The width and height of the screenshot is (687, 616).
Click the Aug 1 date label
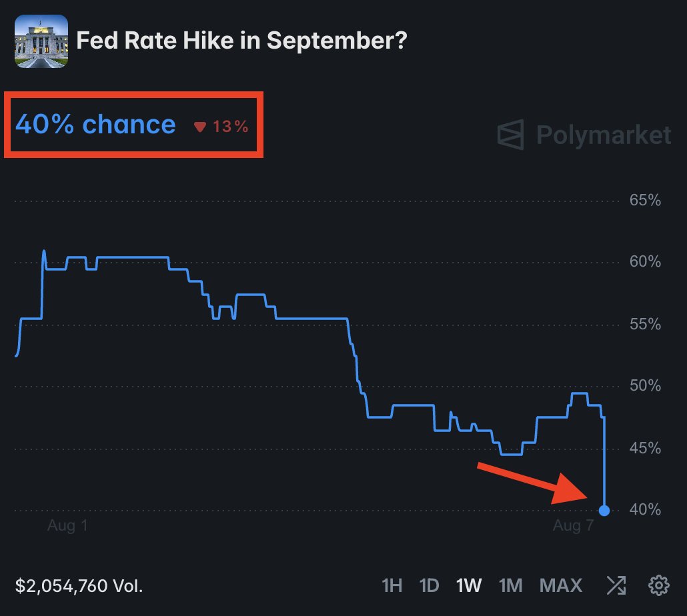point(67,525)
